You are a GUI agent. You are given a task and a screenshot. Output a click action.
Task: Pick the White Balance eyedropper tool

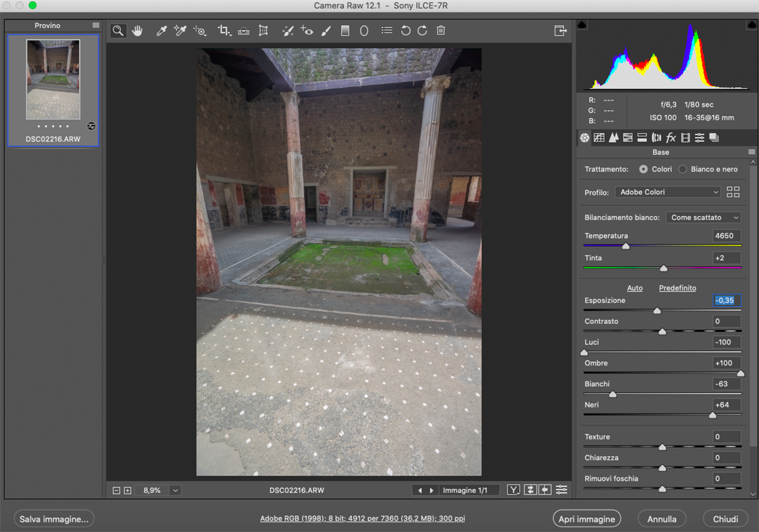[161, 31]
